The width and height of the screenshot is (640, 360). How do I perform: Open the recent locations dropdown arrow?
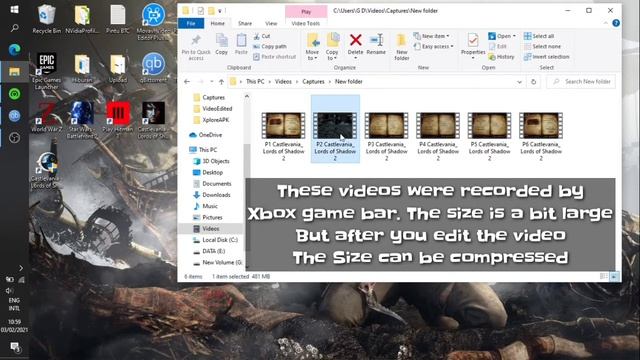coord(211,82)
